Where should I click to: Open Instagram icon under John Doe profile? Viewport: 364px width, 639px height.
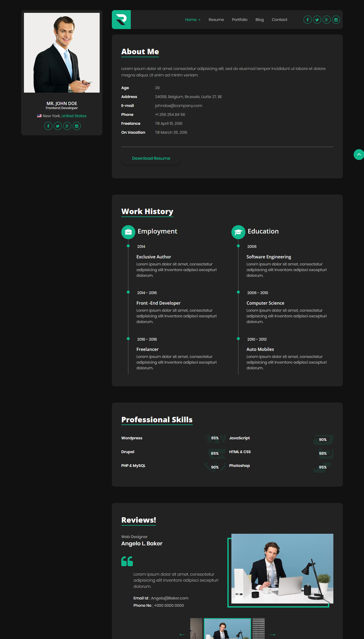(77, 126)
